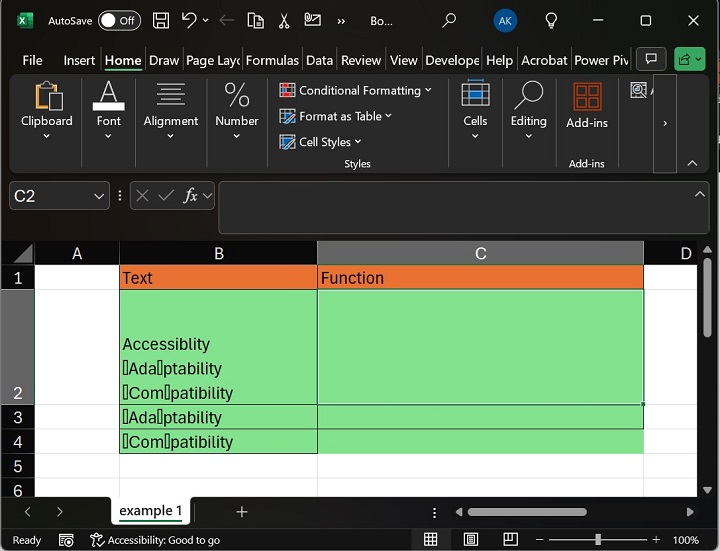Open the Formulas ribbon tab
This screenshot has width=720, height=551.
272,60
